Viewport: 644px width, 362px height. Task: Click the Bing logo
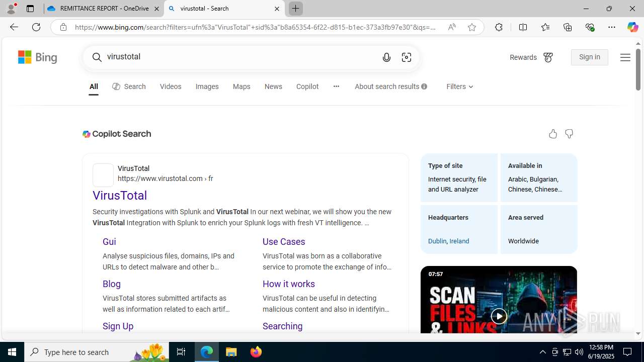38,57
